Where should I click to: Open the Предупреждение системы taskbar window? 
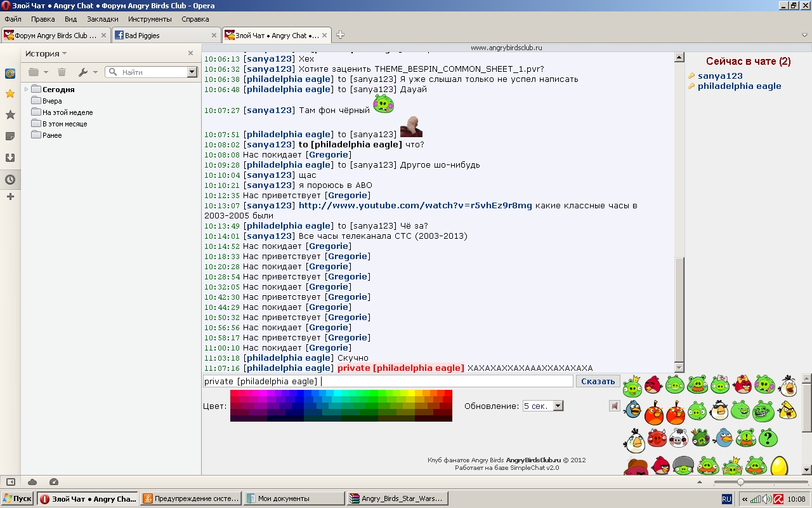[x=190, y=499]
